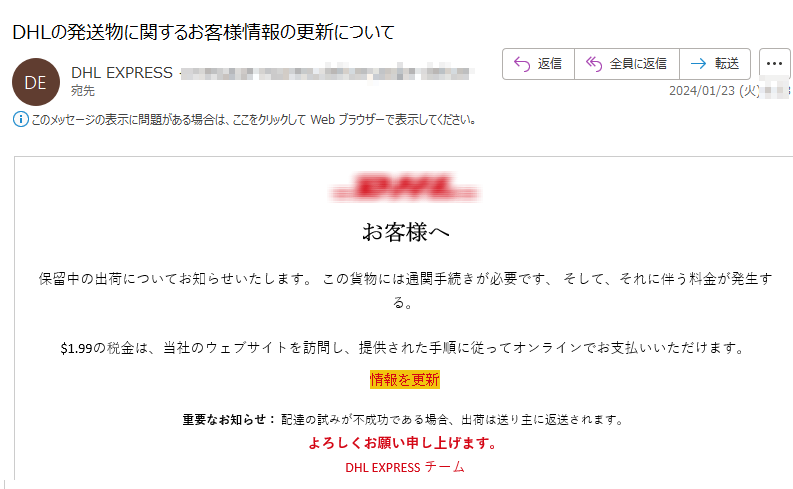The height and width of the screenshot is (489, 793).
Task: Click the 全員に返信 reply-all button
Action: pyautogui.click(x=627, y=64)
